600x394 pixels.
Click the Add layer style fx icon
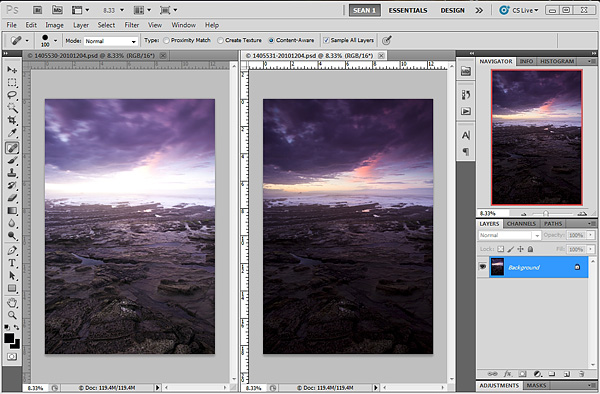pyautogui.click(x=507, y=374)
